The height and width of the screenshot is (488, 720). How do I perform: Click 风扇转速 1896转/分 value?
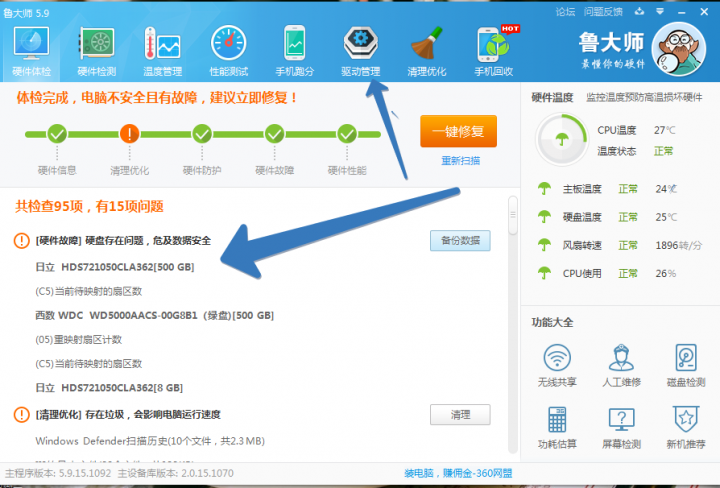(x=679, y=246)
